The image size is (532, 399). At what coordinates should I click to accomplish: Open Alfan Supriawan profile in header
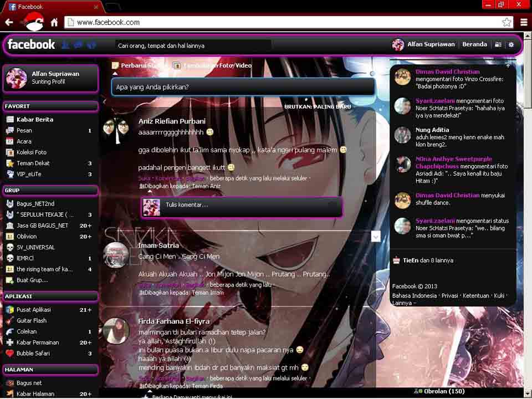(x=424, y=44)
